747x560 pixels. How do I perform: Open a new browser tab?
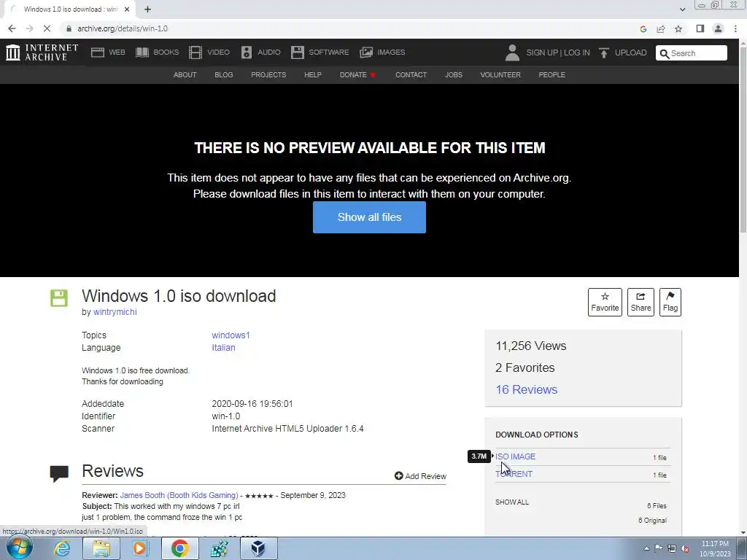click(147, 9)
